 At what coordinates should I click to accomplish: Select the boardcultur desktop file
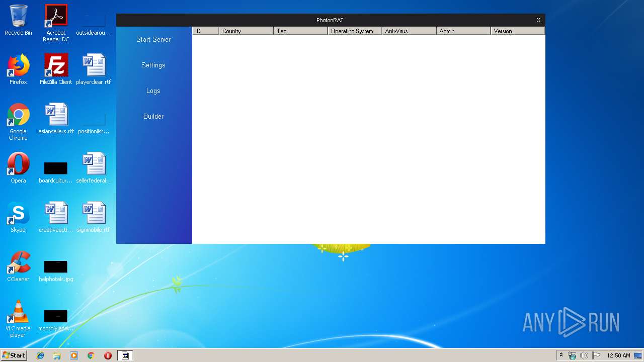[x=56, y=172]
